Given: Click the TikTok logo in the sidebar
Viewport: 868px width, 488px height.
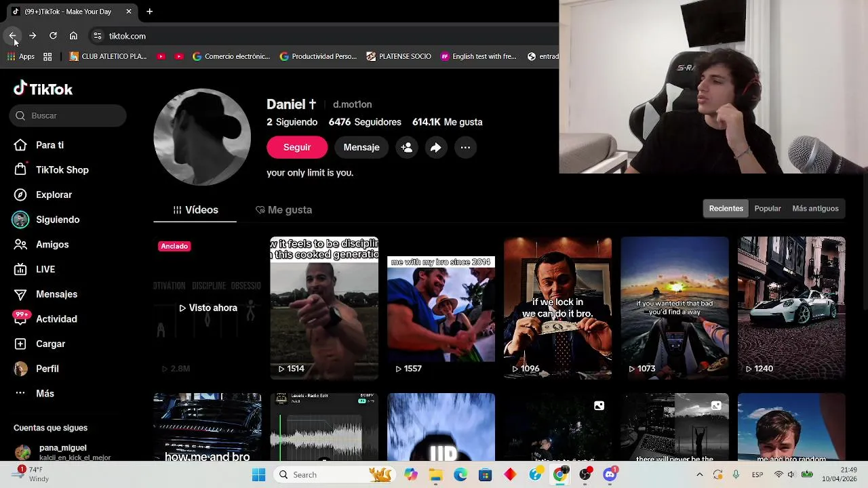Looking at the screenshot, I should click(43, 89).
